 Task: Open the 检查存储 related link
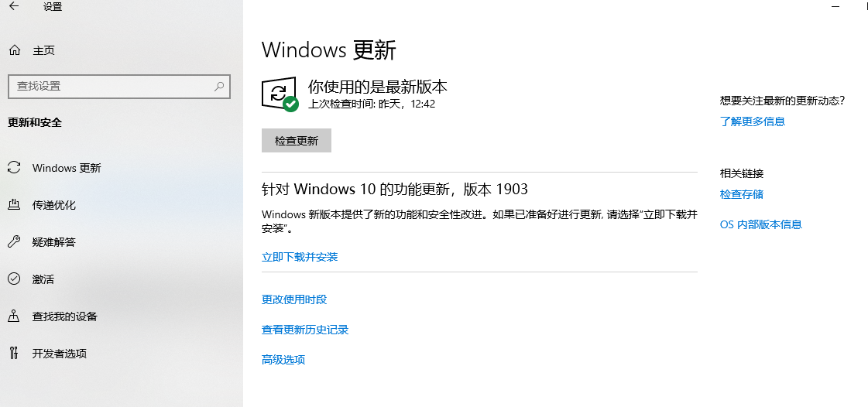pyautogui.click(x=741, y=194)
